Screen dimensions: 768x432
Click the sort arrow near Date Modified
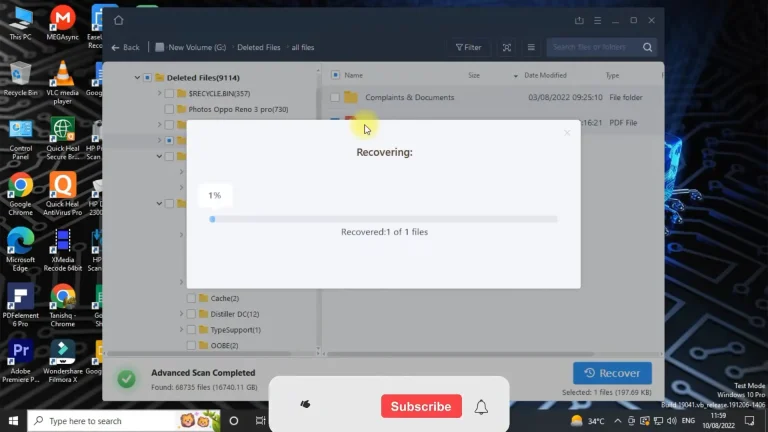tap(515, 76)
